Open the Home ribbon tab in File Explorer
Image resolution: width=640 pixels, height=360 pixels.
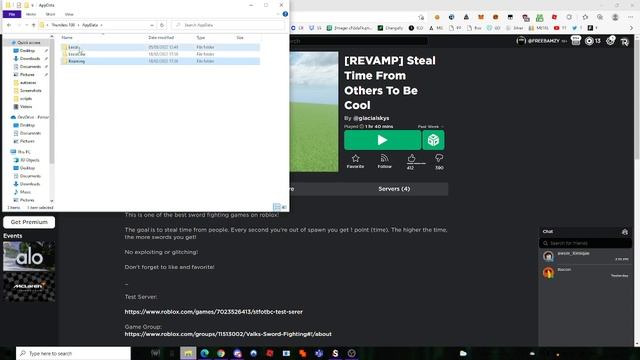coord(31,14)
